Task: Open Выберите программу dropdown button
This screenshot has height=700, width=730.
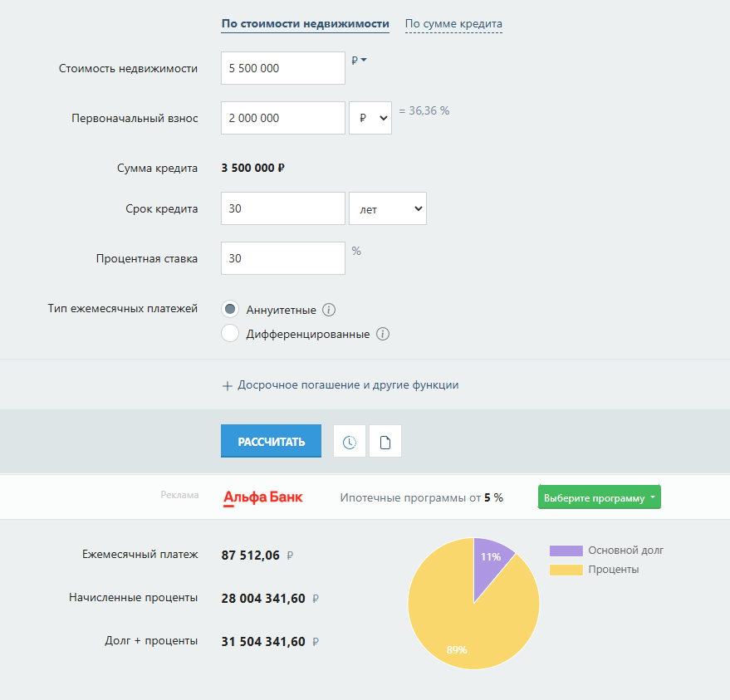Action: pyautogui.click(x=599, y=498)
